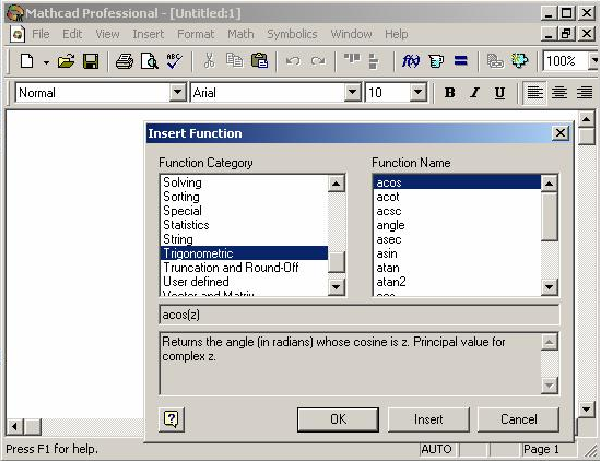Click Function Category scrollbar thumb
This screenshot has height=461, width=600.
(336, 262)
